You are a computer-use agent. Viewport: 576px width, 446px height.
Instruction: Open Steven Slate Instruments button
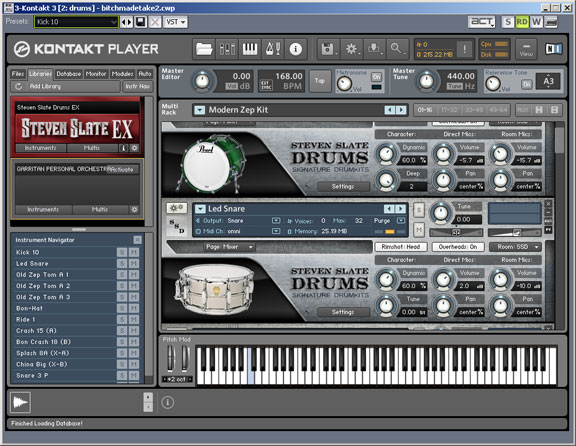[x=40, y=148]
